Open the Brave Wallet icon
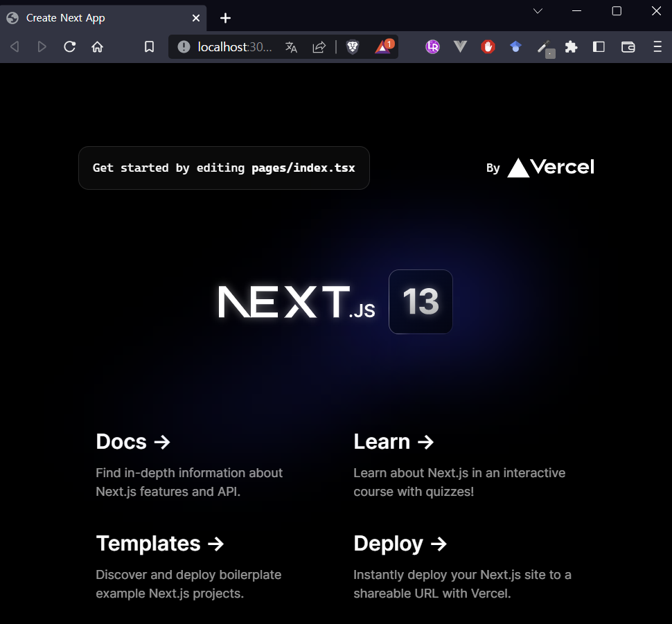The height and width of the screenshot is (624, 672). point(628,46)
